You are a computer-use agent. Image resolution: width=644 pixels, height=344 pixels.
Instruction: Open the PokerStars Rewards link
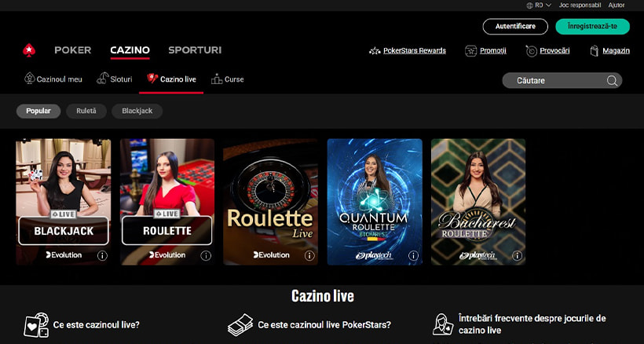(415, 51)
